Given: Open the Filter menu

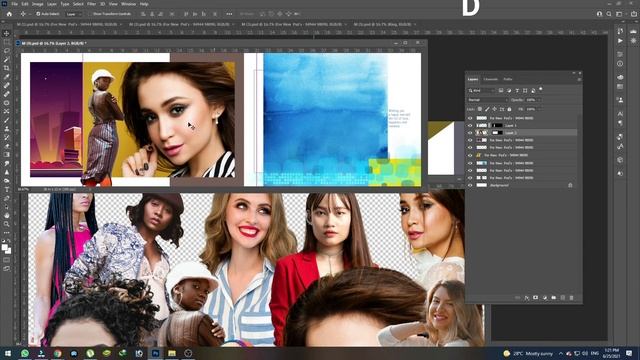Looking at the screenshot, I should tap(91, 4).
